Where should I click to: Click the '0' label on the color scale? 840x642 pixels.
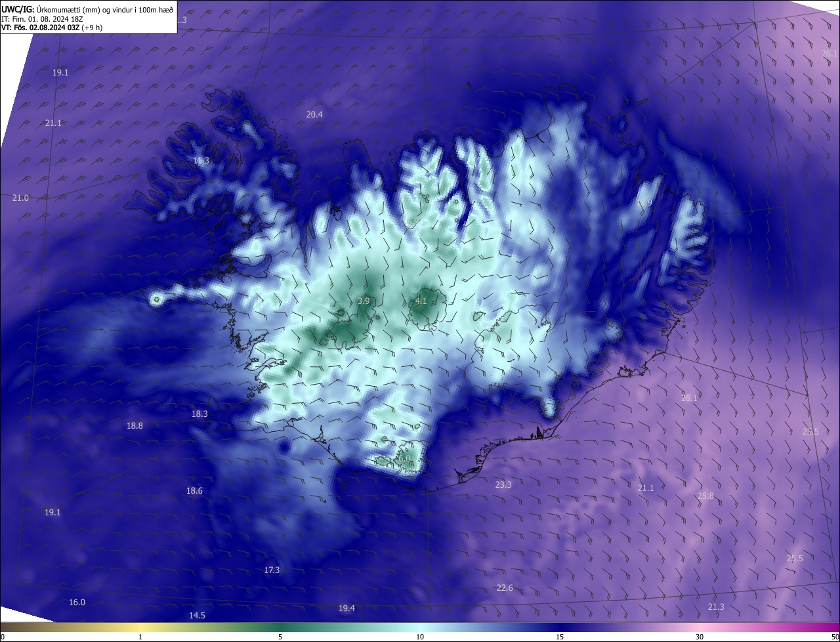3,637
